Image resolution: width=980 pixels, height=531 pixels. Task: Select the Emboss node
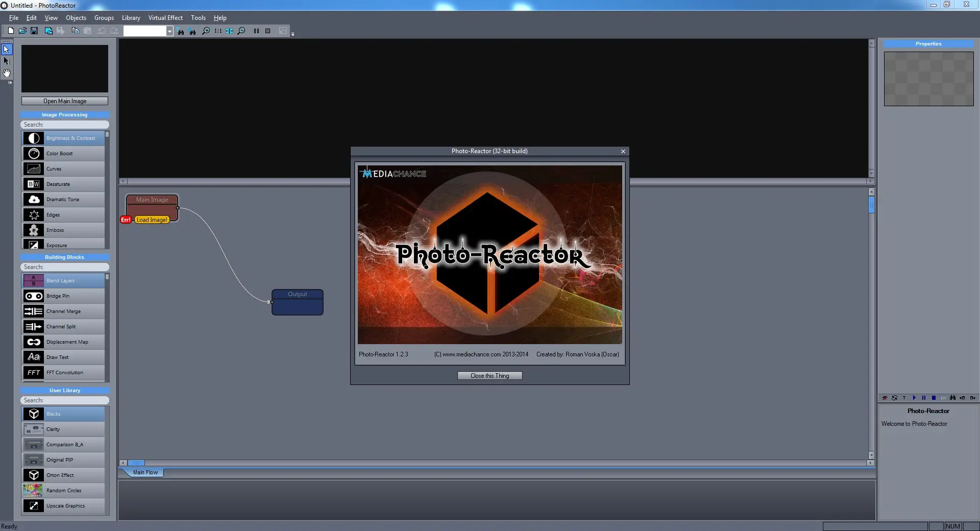pos(64,230)
